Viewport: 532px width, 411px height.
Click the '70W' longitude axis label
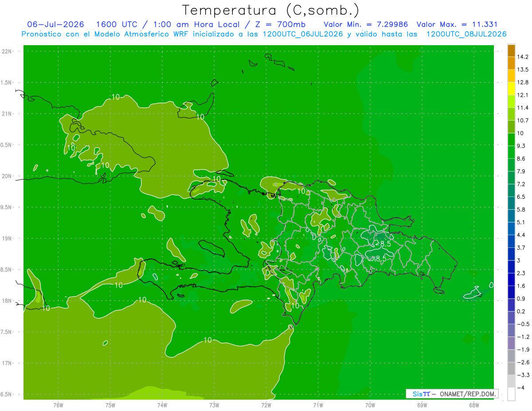click(x=370, y=405)
